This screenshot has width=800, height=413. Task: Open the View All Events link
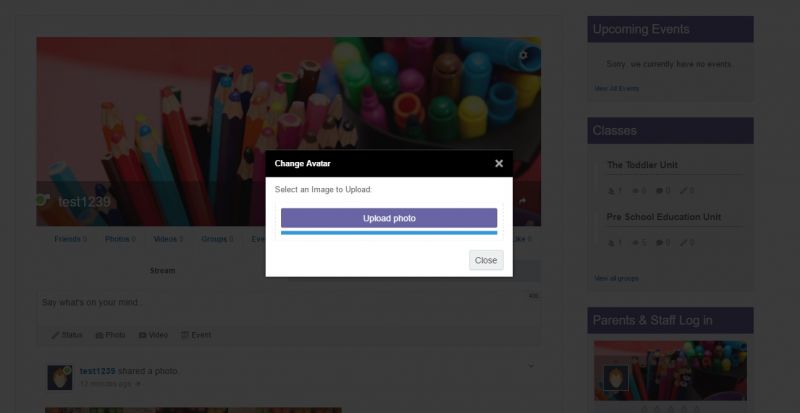click(616, 88)
